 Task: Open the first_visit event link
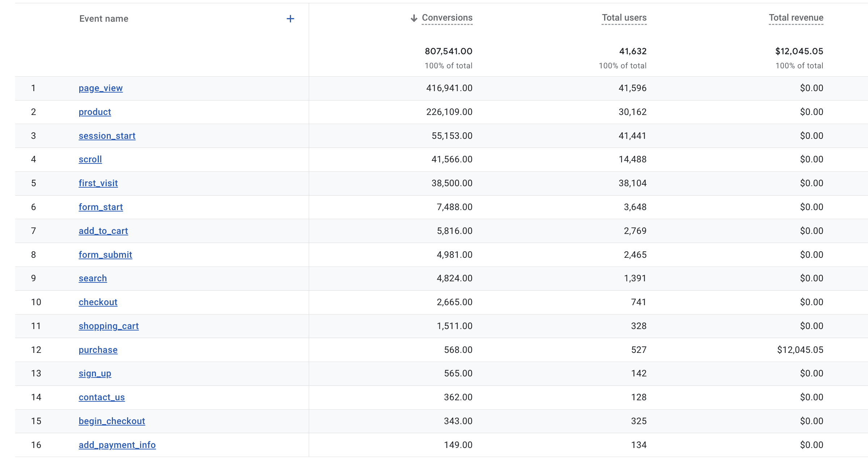pyautogui.click(x=98, y=183)
